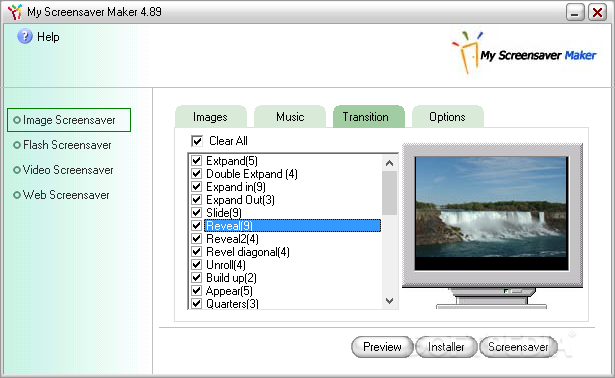Screen dimensions: 615x378
Task: Uncheck the Reveal2(4) checkbox
Action: click(x=197, y=238)
